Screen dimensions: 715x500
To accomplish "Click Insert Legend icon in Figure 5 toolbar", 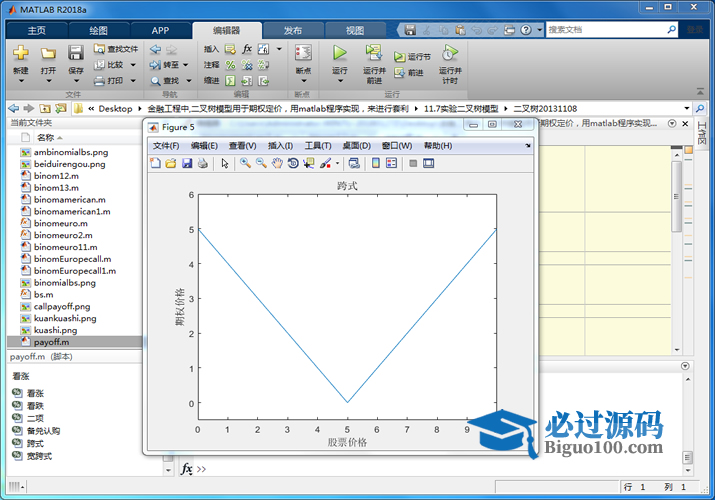I will tap(391, 163).
